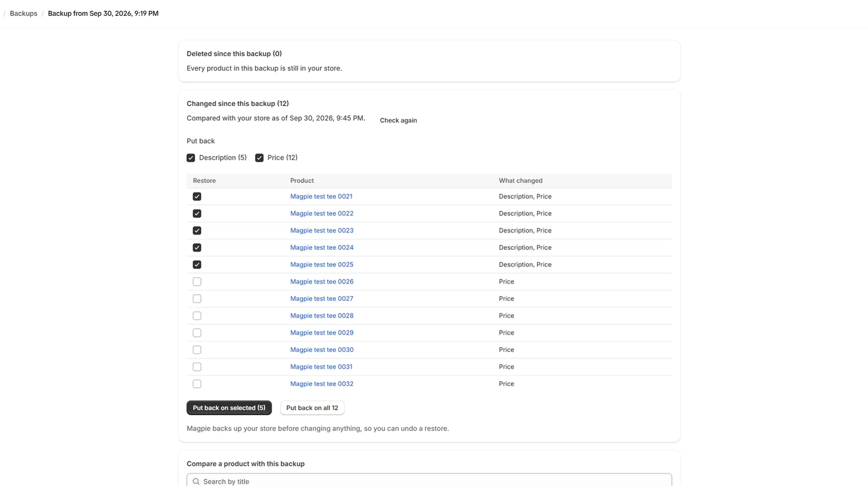Toggle the Description (5) checkbox
The image size is (868, 488).
[191, 158]
